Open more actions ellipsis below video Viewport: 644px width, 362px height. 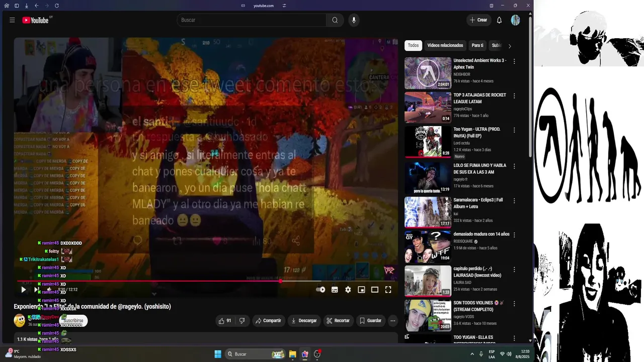click(x=393, y=321)
